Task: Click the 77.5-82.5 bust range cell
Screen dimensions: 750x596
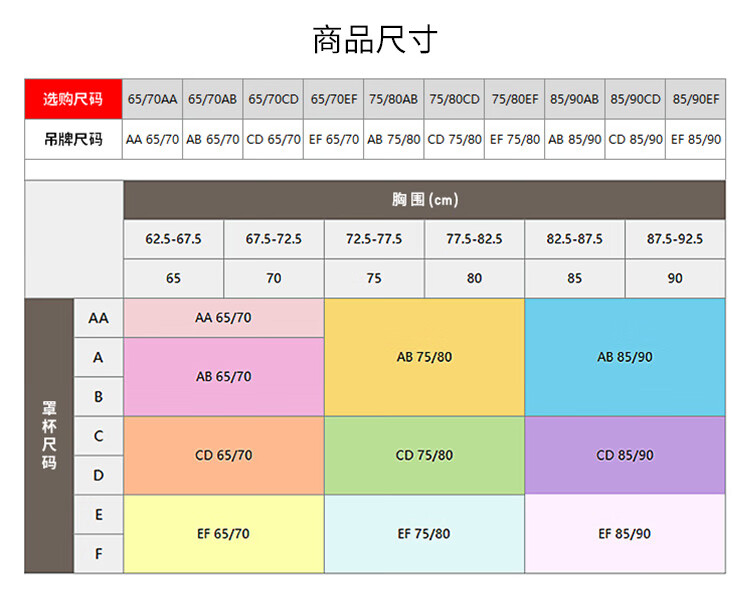Action: pos(474,239)
